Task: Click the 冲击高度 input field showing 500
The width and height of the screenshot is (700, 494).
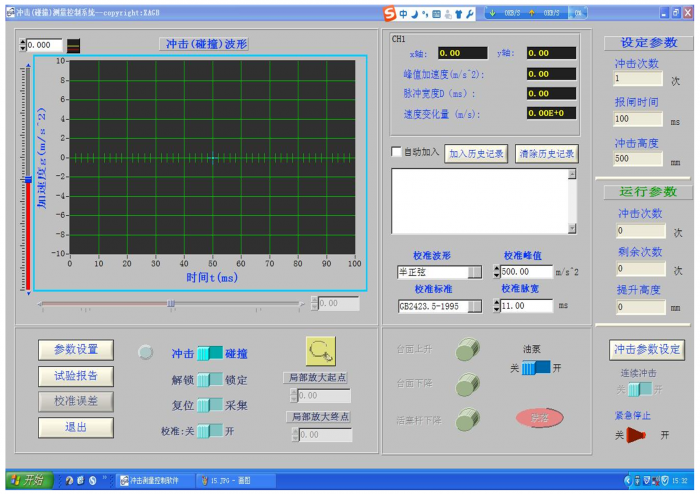Action: 636,158
